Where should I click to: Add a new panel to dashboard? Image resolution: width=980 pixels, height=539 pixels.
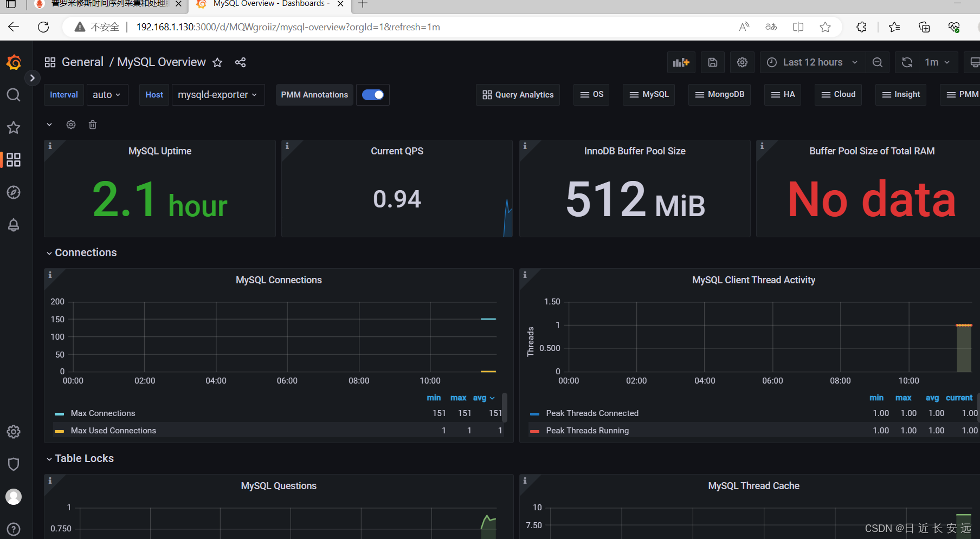681,62
